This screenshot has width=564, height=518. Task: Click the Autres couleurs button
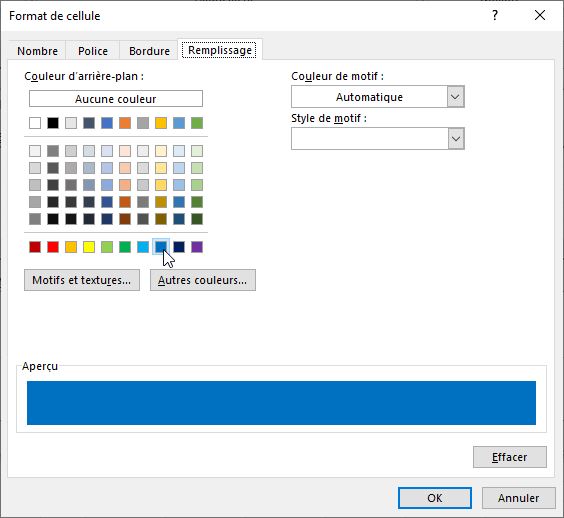tap(203, 280)
